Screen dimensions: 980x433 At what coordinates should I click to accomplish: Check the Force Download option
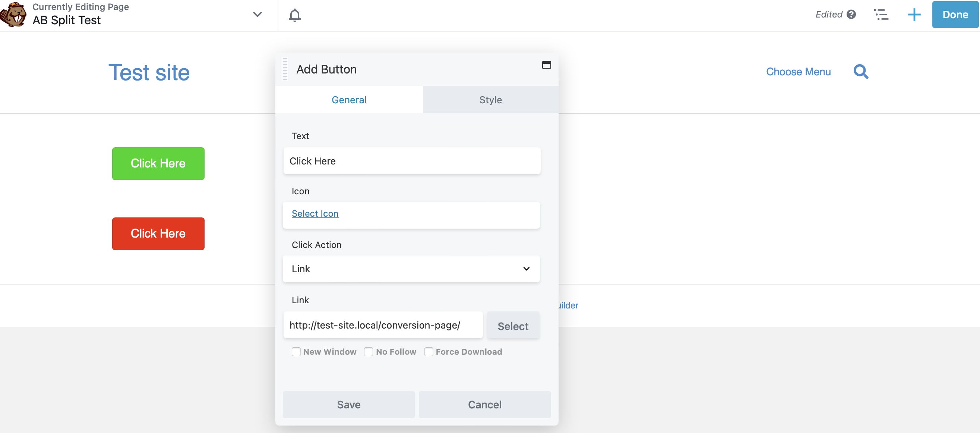point(429,351)
